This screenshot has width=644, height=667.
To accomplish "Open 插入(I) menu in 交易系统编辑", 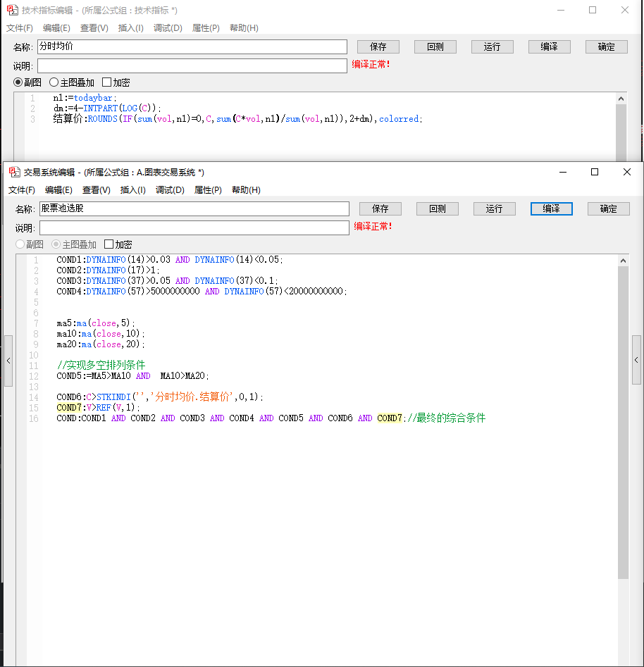I will [133, 190].
